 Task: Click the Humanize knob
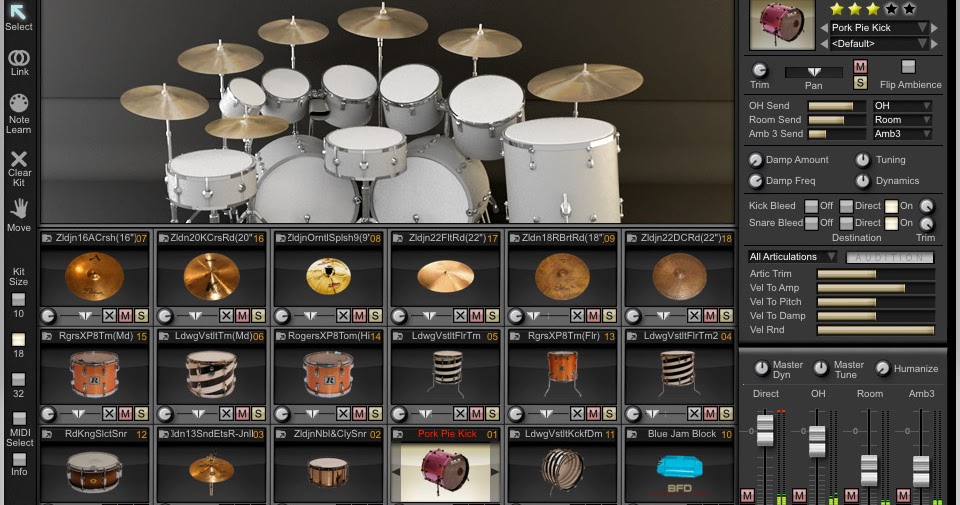coord(882,368)
